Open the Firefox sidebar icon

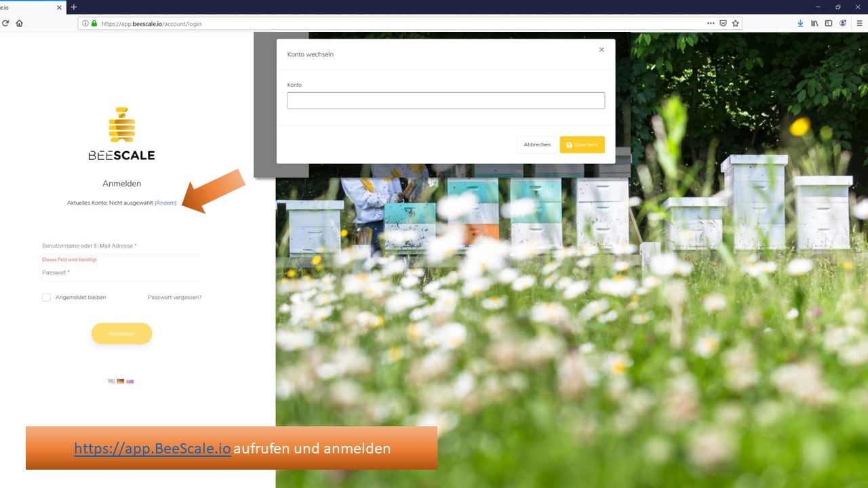click(x=828, y=23)
